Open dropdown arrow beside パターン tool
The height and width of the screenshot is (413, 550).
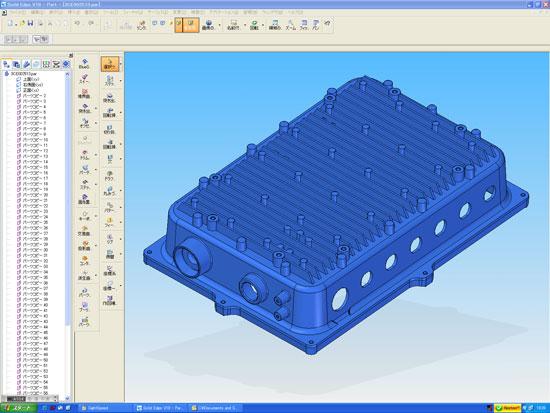121,207
